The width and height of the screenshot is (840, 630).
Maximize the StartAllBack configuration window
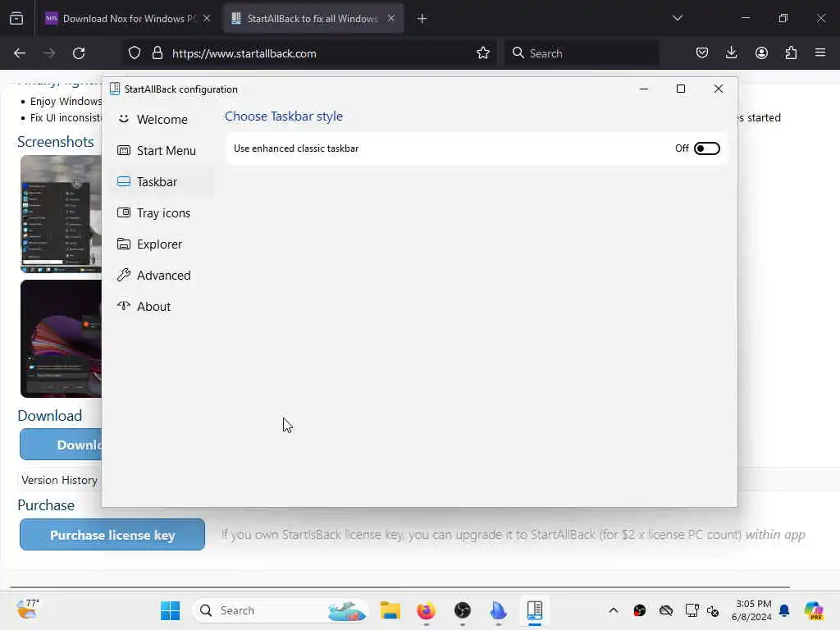coord(680,89)
